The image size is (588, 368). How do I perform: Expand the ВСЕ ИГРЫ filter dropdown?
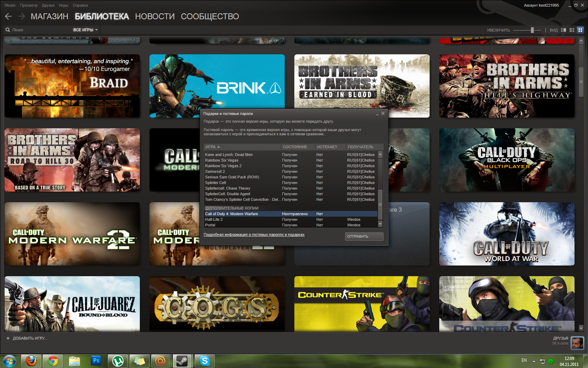click(x=85, y=30)
